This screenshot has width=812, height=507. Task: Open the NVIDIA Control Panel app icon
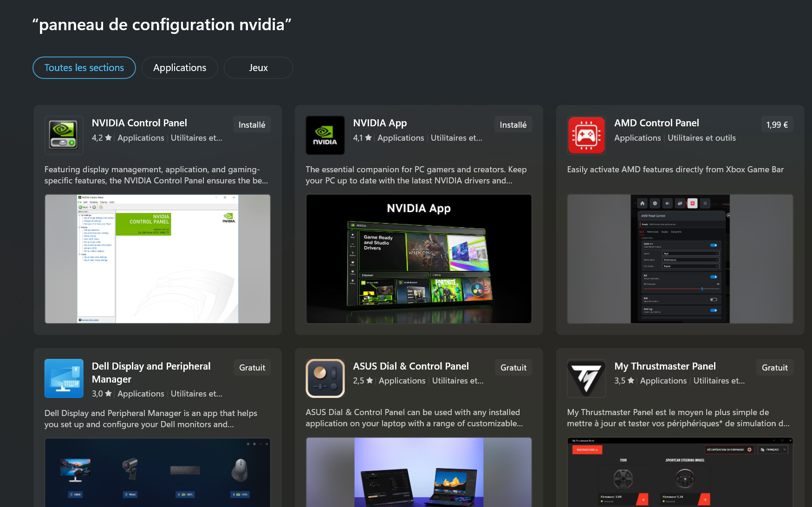point(64,135)
